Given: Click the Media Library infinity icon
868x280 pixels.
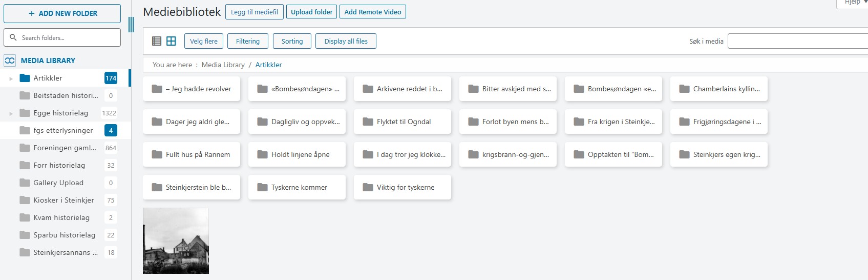Looking at the screenshot, I should click(x=10, y=61).
